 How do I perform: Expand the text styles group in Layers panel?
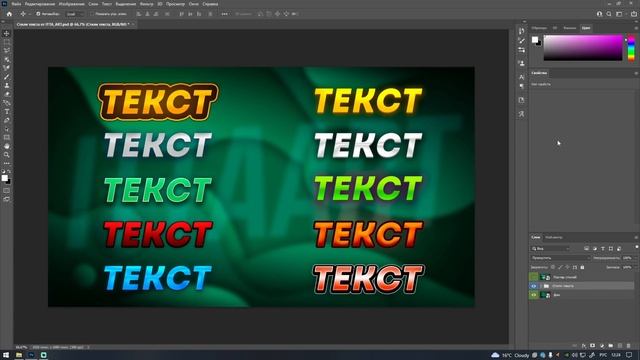pyautogui.click(x=541, y=286)
